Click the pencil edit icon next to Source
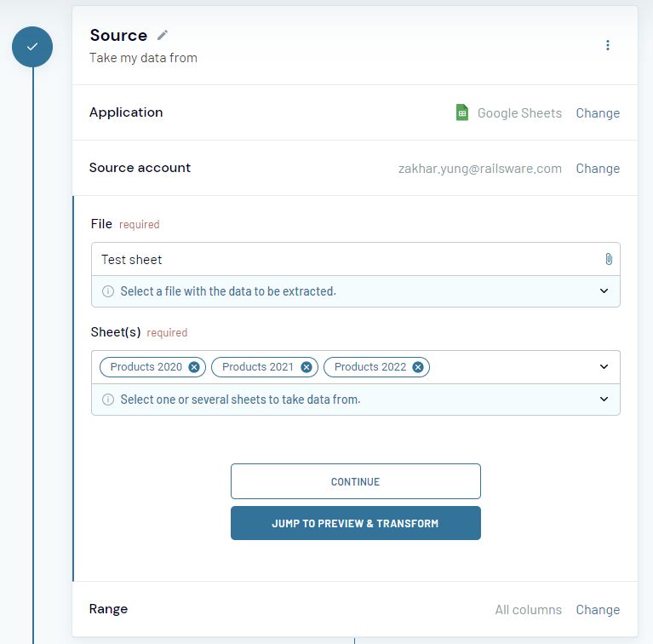Screen dimensions: 653x644 coord(163,36)
